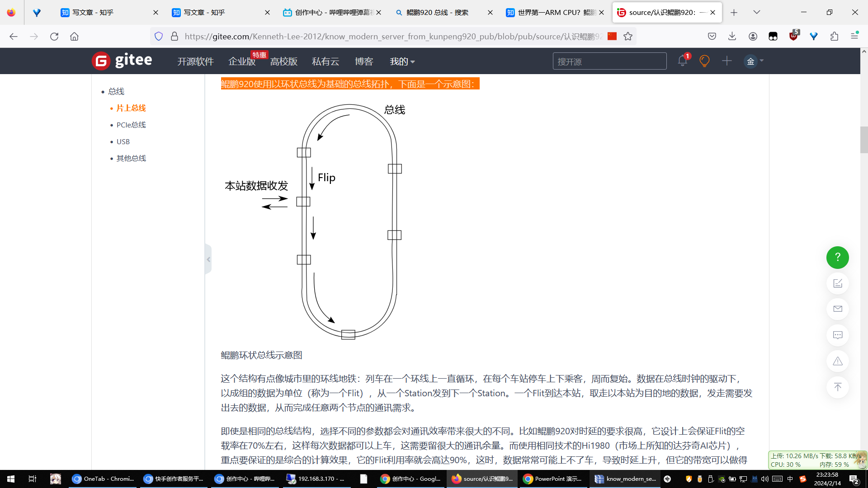Open the PCIe总线 sidebar link
Screen dimensions: 868x488
(x=131, y=125)
